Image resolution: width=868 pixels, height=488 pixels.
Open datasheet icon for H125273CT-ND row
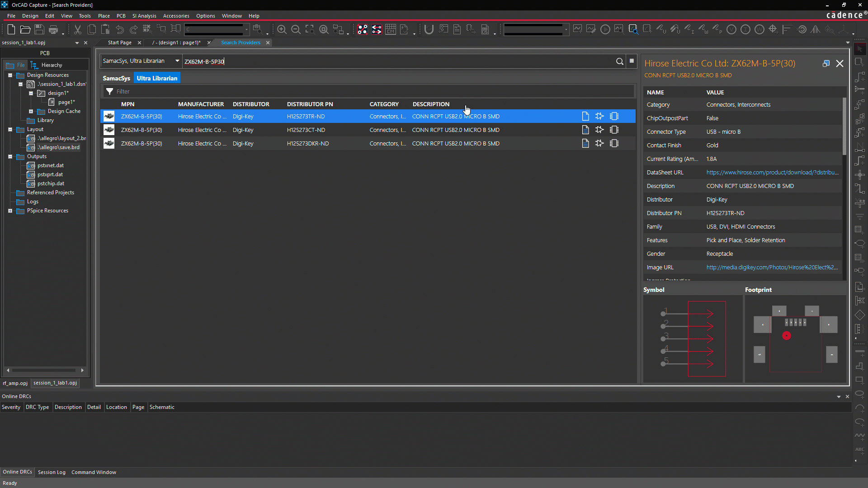click(x=585, y=130)
